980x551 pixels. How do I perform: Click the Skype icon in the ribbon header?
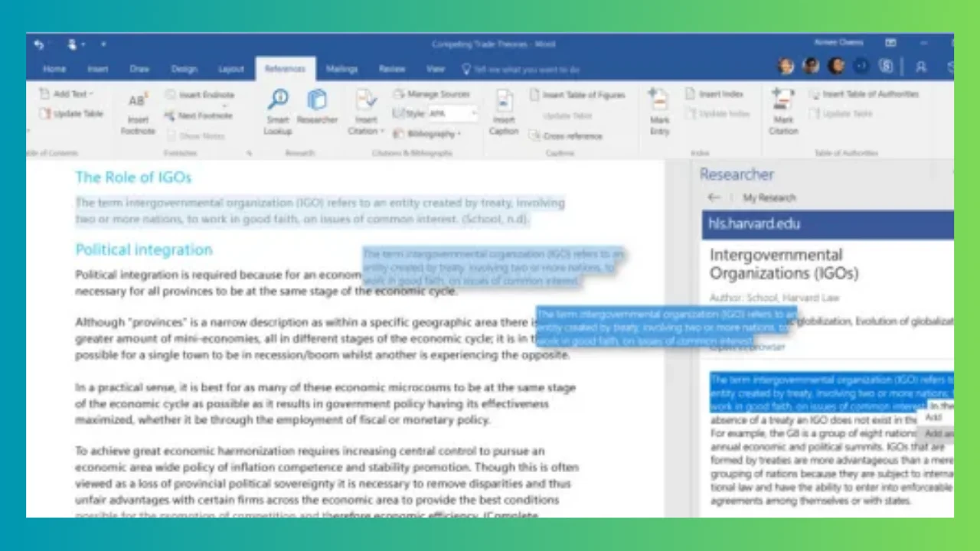[x=887, y=67]
